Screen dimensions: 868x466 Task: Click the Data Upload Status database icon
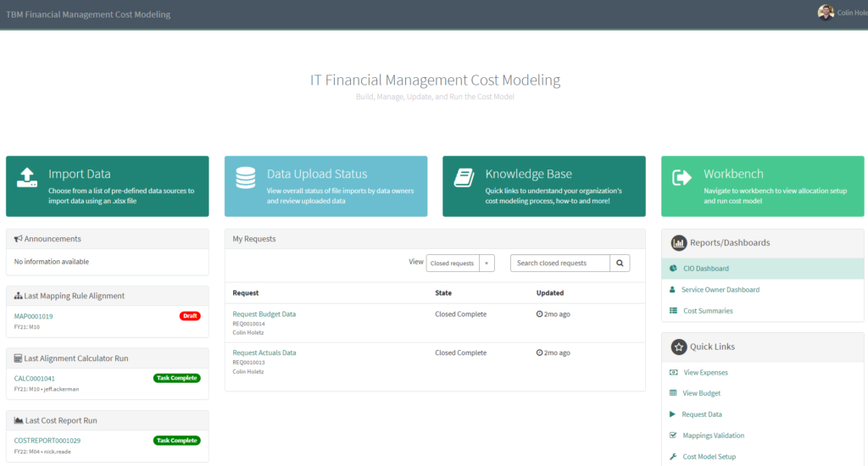(246, 177)
